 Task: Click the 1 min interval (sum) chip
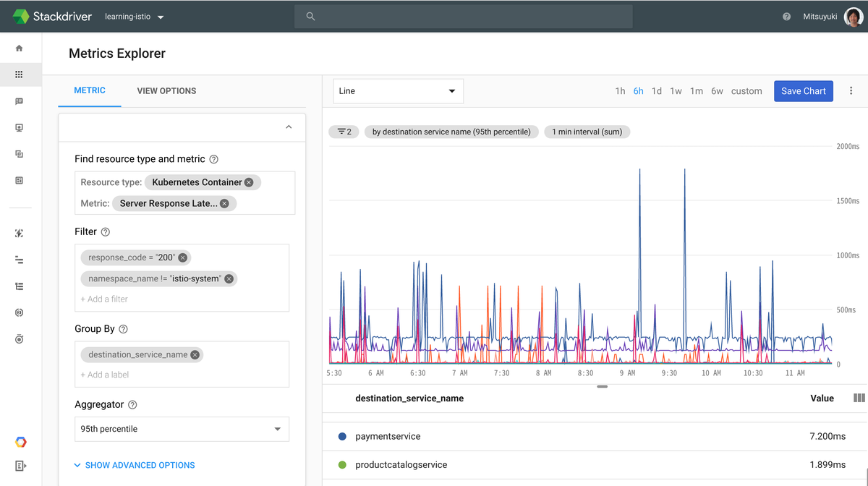tap(587, 132)
